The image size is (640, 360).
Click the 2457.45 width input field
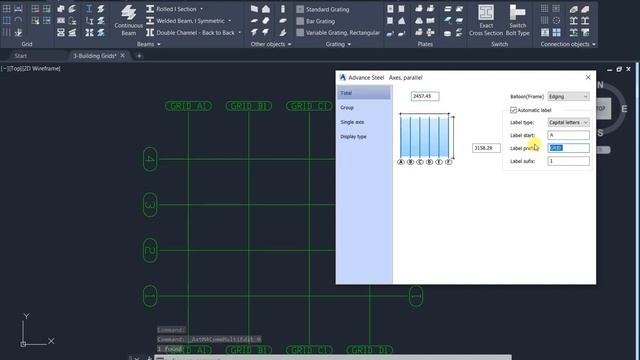tap(425, 96)
